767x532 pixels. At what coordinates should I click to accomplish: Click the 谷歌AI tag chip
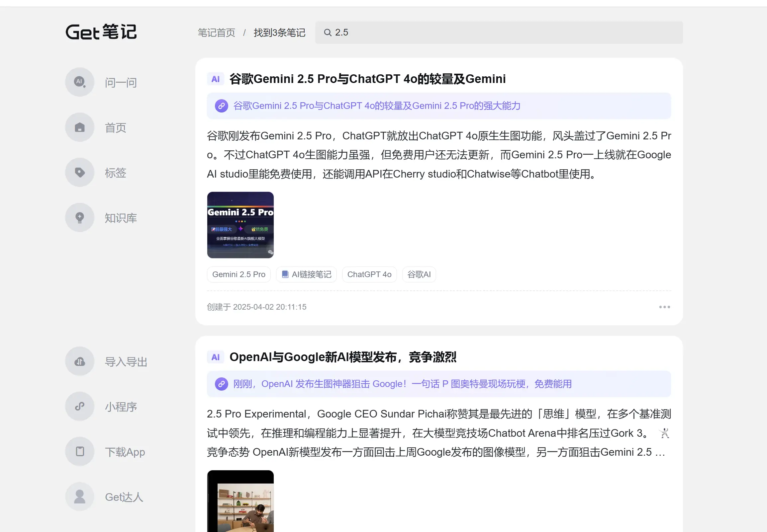point(419,275)
